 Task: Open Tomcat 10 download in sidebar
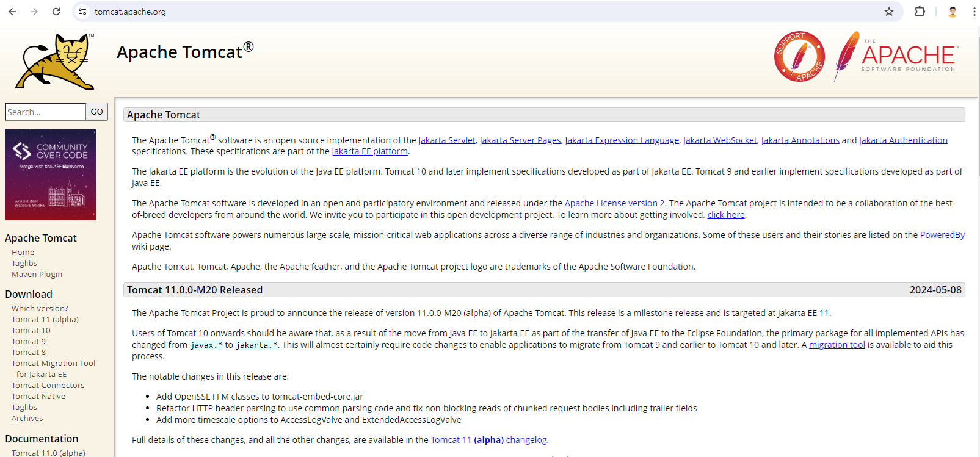tap(31, 331)
